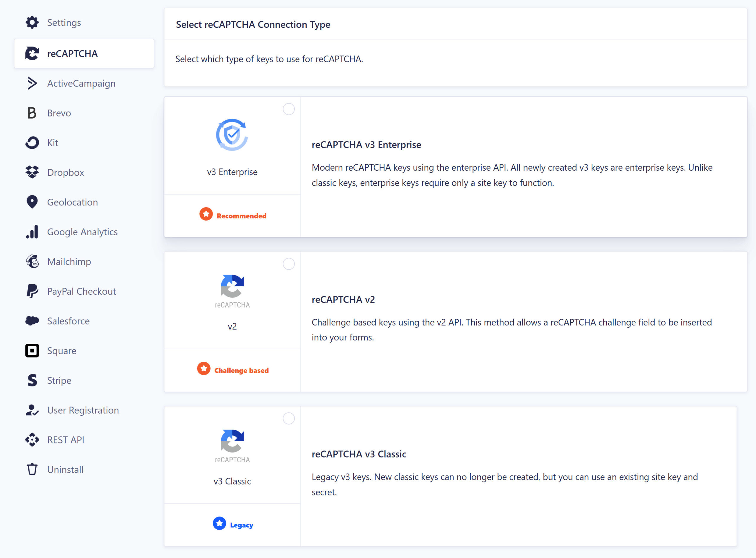The image size is (756, 558).
Task: Select the v3 Enterprise radio button
Action: point(289,109)
